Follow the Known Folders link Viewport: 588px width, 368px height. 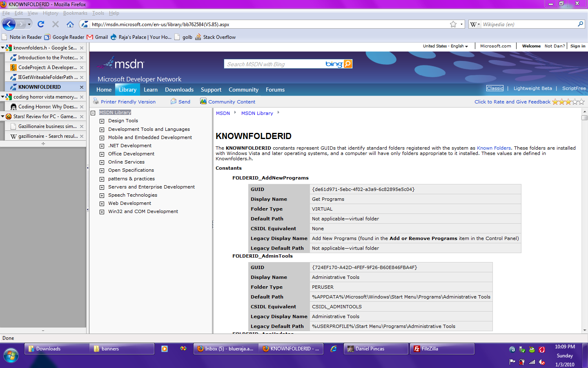494,148
